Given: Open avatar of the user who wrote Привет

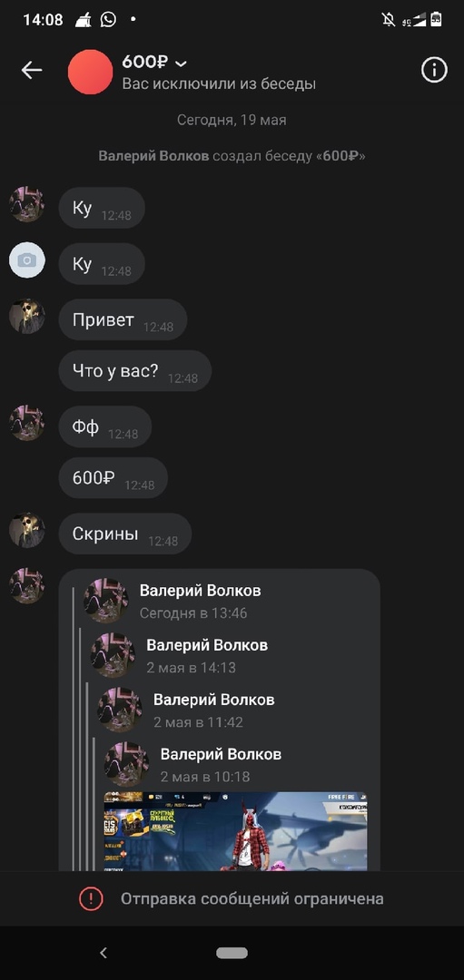Looking at the screenshot, I should coord(27,316).
